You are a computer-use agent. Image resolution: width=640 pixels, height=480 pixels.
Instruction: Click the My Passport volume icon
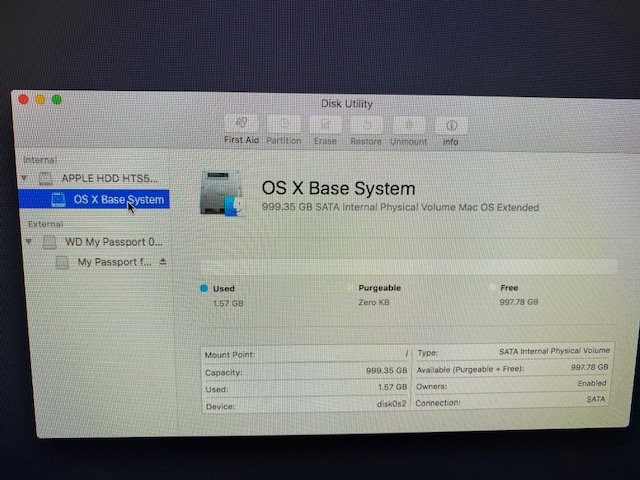tap(62, 262)
